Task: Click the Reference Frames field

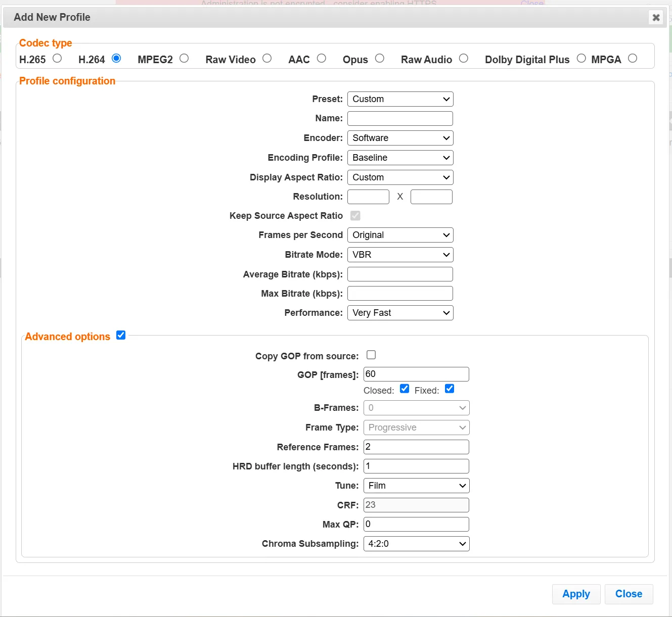Action: click(x=416, y=447)
